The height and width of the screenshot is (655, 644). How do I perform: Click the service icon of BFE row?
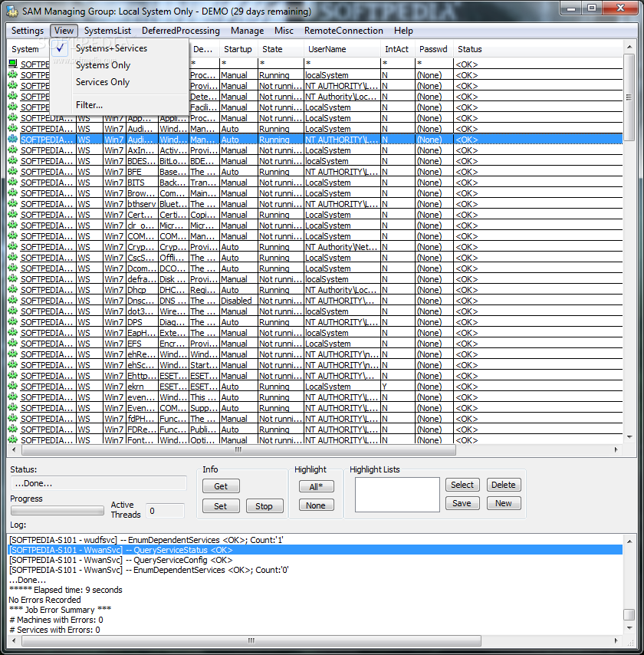[13, 171]
